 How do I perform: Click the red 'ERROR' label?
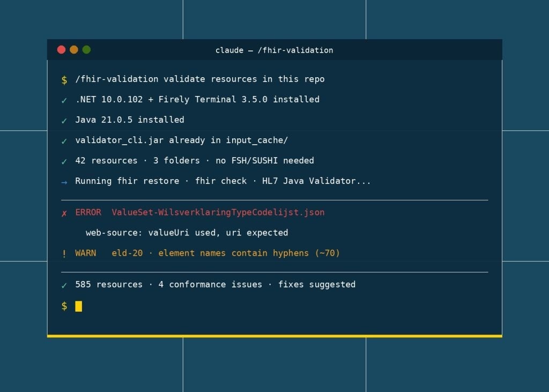pyautogui.click(x=88, y=212)
